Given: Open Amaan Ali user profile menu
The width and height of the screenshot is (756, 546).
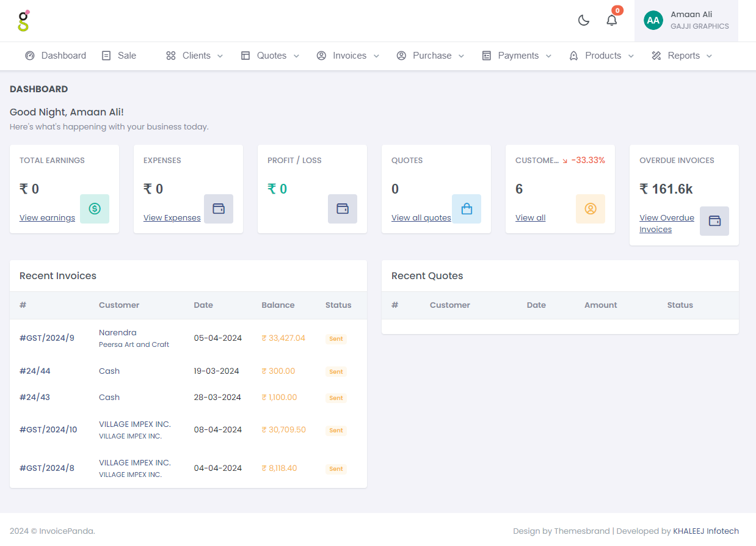Looking at the screenshot, I should pos(686,20).
